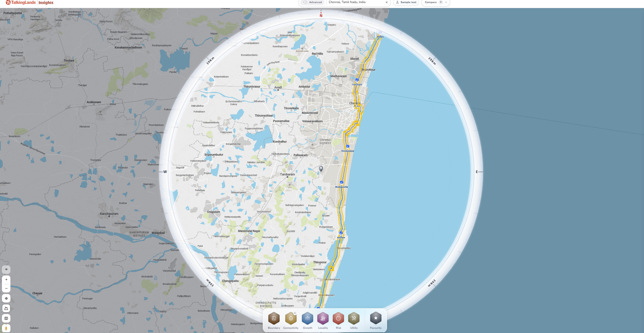Click the map tilt view icon
This screenshot has height=333, width=644.
6,269
